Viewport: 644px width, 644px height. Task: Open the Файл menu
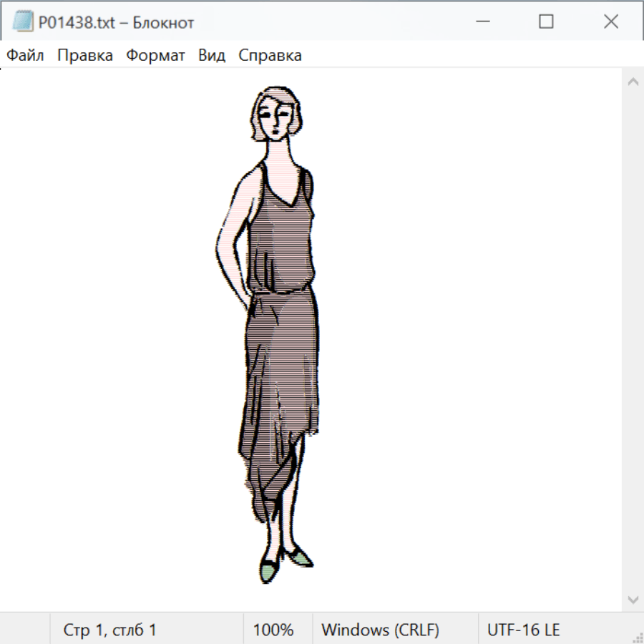pos(25,55)
